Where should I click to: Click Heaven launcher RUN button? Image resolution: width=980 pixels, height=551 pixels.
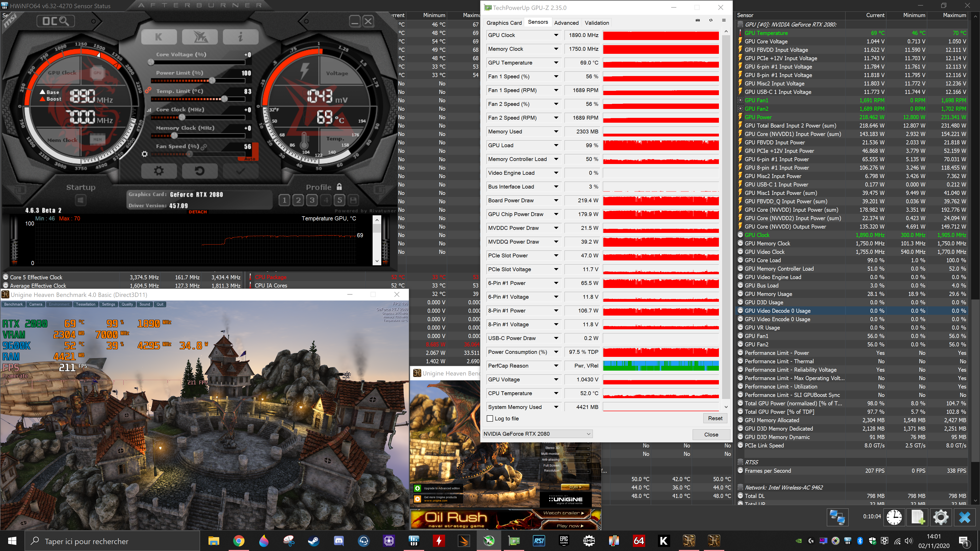pos(575,487)
